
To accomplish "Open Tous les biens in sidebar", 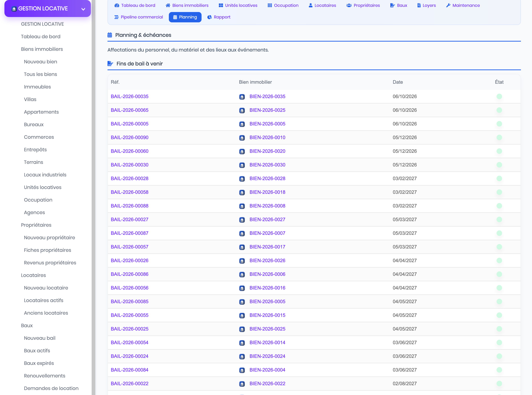I will 40,74.
